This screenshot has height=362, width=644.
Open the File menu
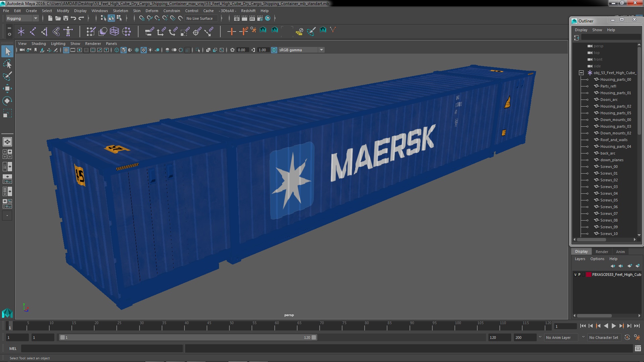[x=6, y=11]
